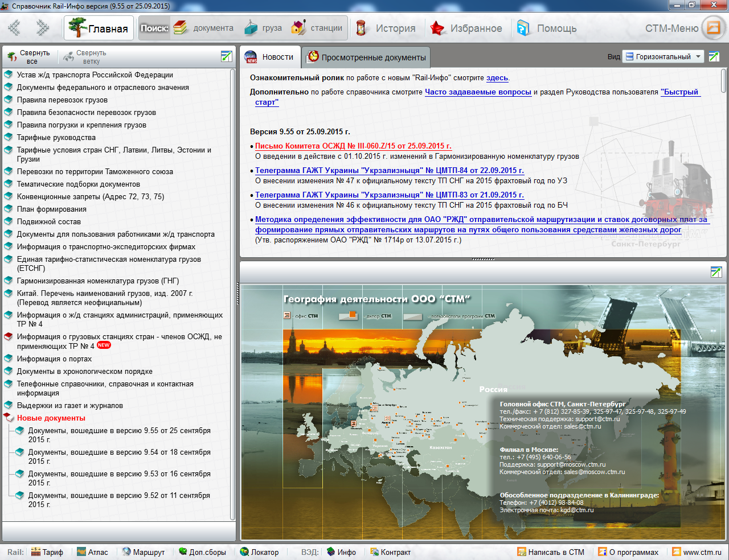729x560 pixels.
Task: Launch Атлас from bottom bar
Action: [92, 552]
